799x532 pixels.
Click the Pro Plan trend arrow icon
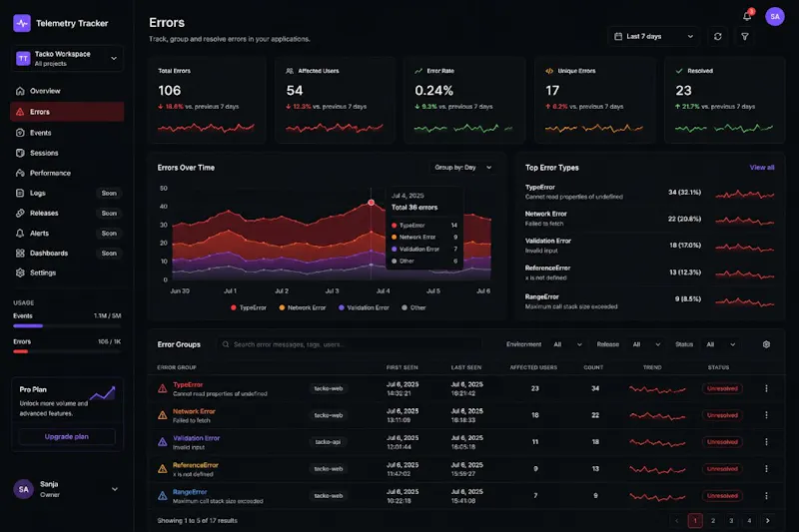[103, 393]
